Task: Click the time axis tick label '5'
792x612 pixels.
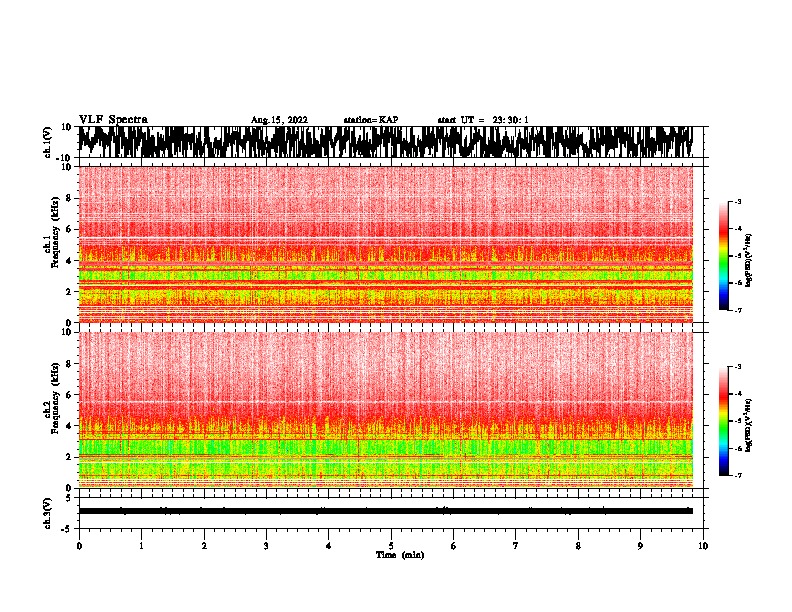Action: coord(391,546)
